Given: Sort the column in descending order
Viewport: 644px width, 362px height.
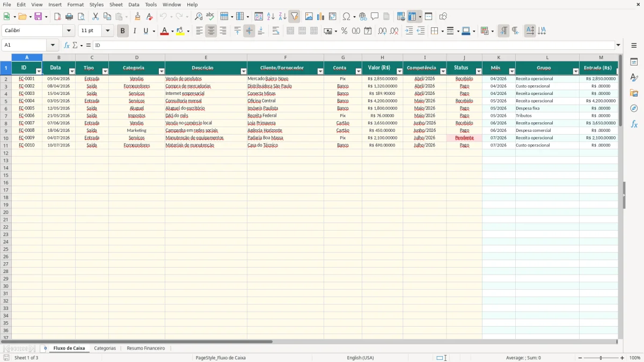Looking at the screenshot, I should point(283,17).
